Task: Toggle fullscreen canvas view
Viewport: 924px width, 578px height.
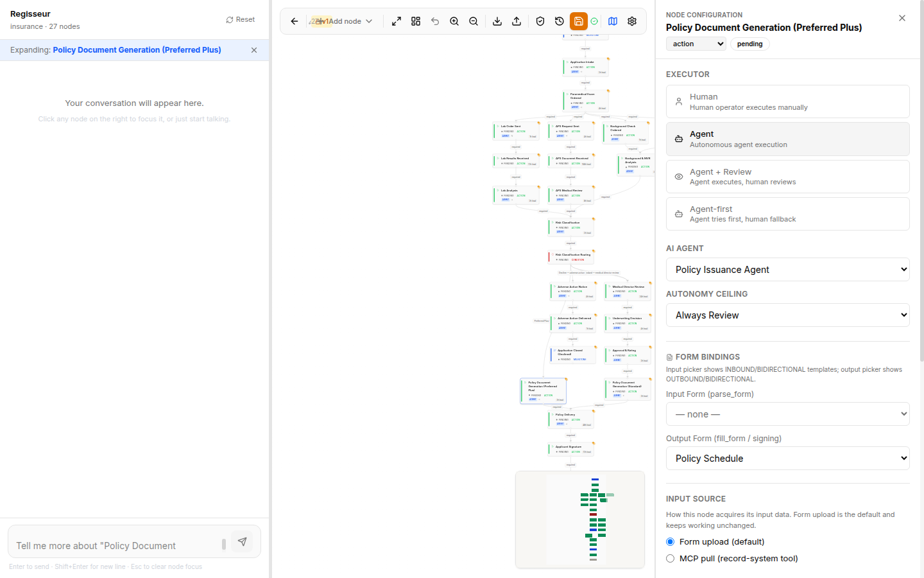Action: pos(397,21)
